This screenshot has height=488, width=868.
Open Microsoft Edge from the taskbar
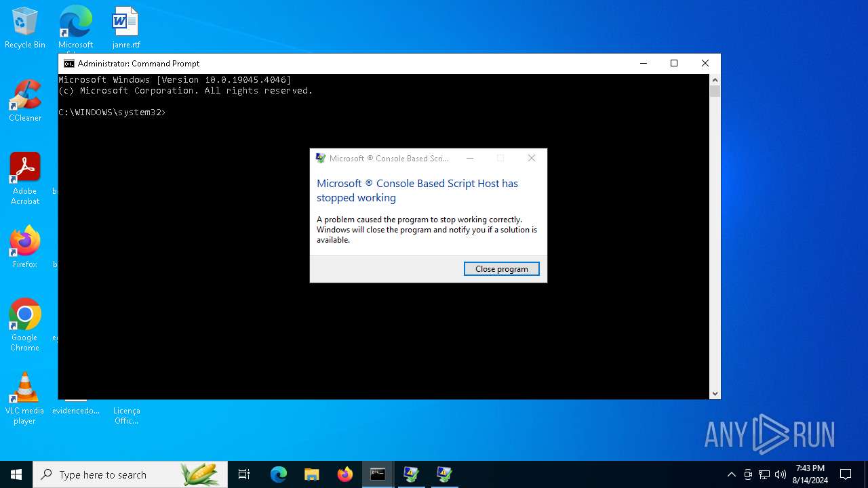[279, 474]
